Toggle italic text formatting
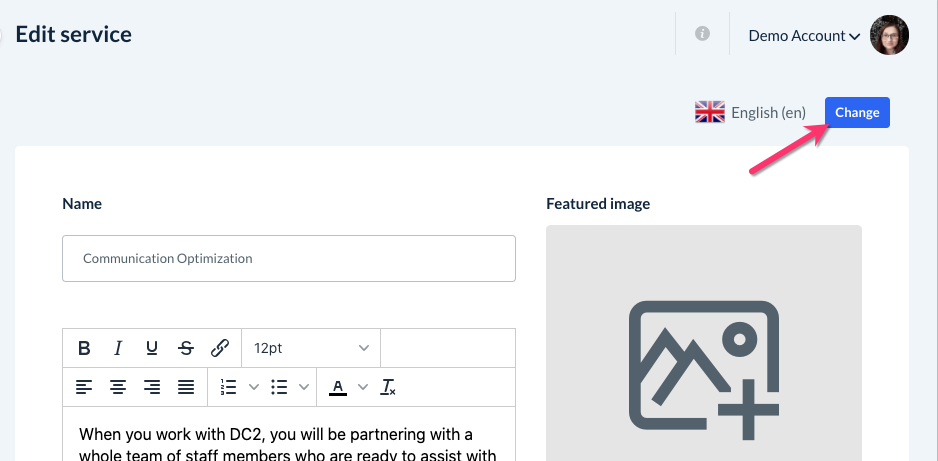 [118, 348]
